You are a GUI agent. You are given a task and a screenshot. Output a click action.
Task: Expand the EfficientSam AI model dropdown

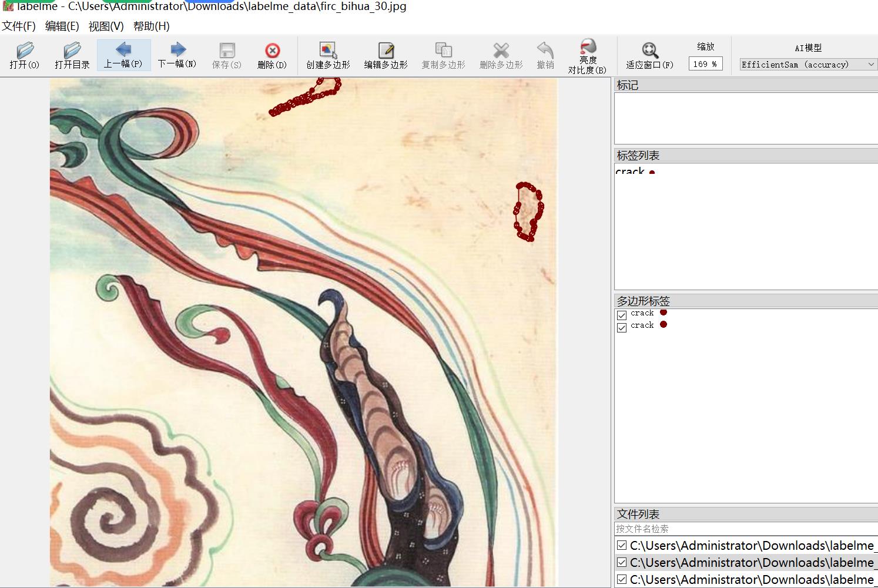click(x=807, y=65)
